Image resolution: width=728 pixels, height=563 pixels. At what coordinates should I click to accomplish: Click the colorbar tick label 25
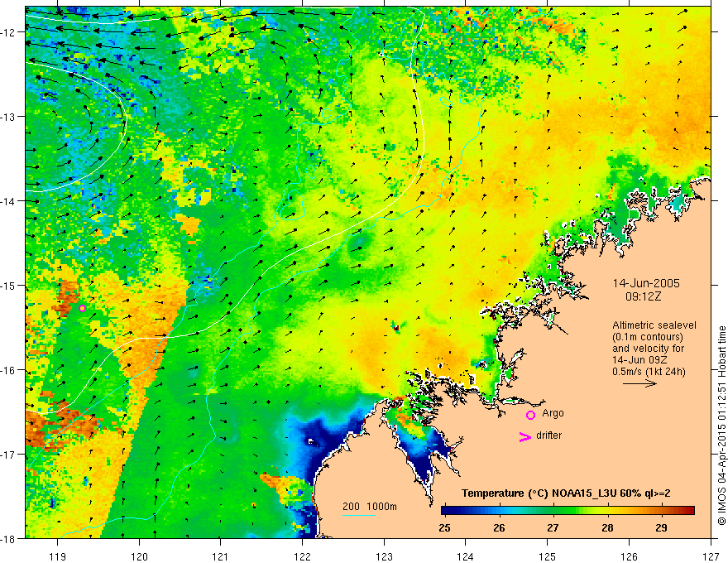[x=444, y=527]
